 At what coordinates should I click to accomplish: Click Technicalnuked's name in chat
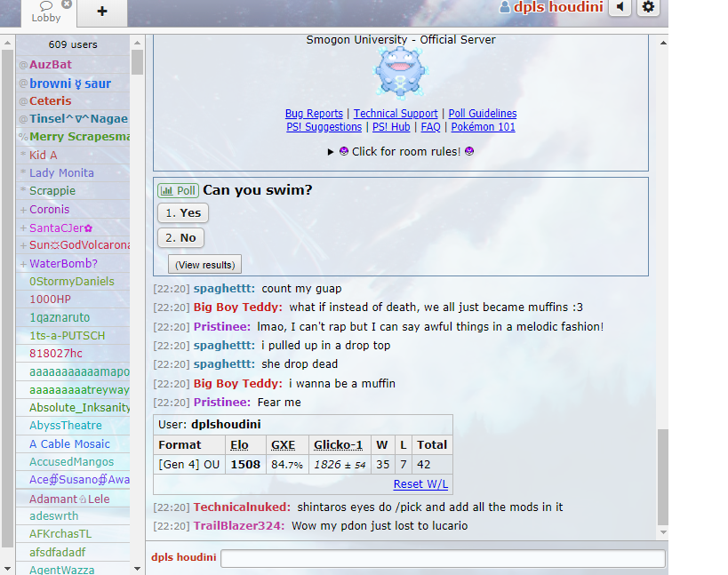(242, 507)
